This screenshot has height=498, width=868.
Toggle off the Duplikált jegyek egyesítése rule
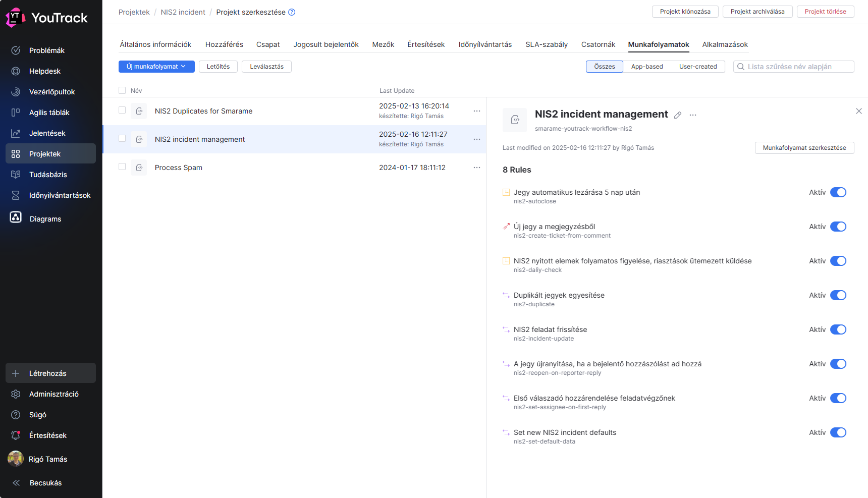coord(838,295)
